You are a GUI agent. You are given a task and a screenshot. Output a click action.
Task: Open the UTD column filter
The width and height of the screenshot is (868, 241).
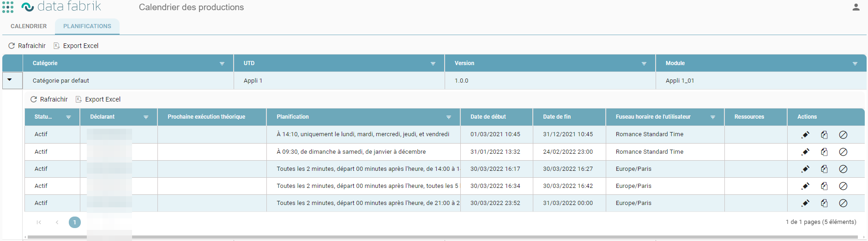coord(433,64)
